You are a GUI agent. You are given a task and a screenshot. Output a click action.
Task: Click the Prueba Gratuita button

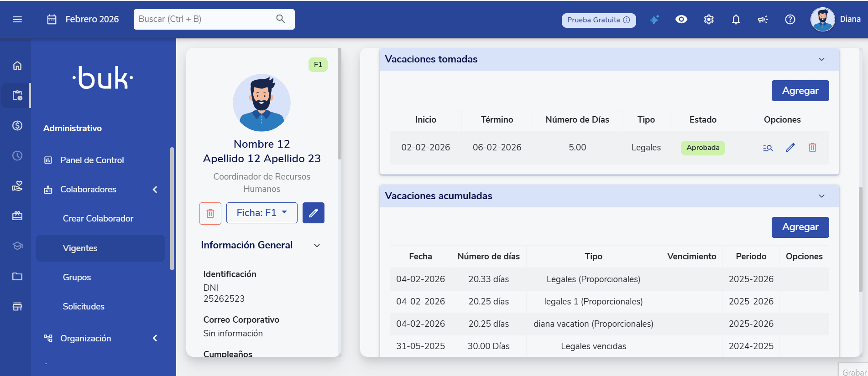click(598, 20)
